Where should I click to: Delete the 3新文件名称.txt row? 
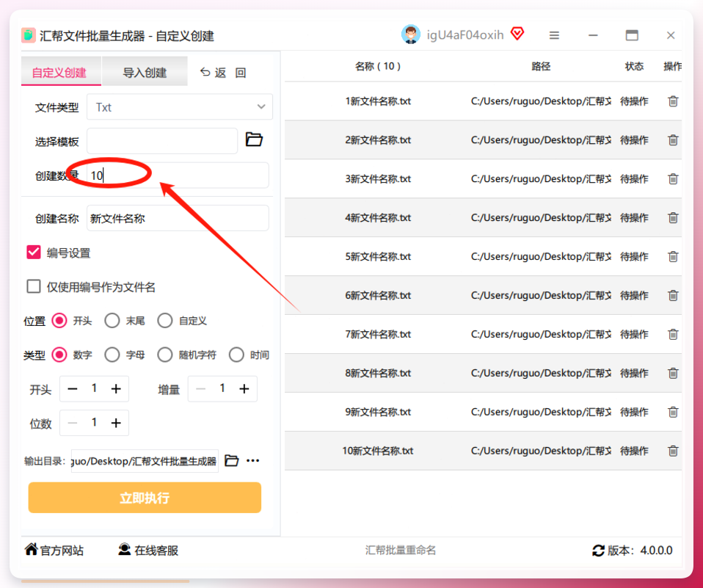pos(672,179)
